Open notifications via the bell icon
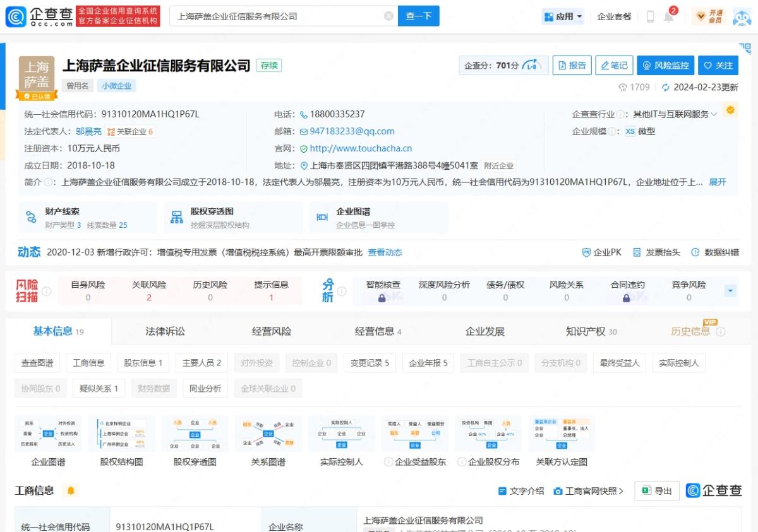 coord(670,17)
